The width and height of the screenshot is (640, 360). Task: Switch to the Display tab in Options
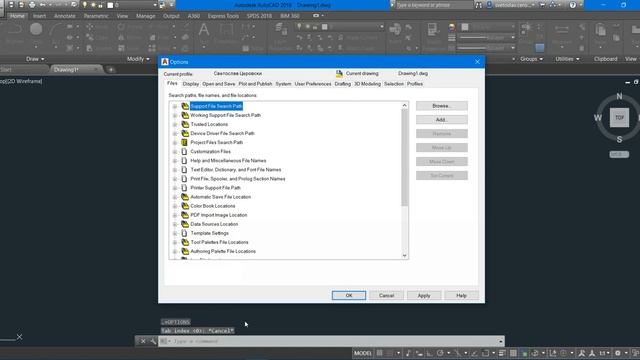click(x=191, y=84)
